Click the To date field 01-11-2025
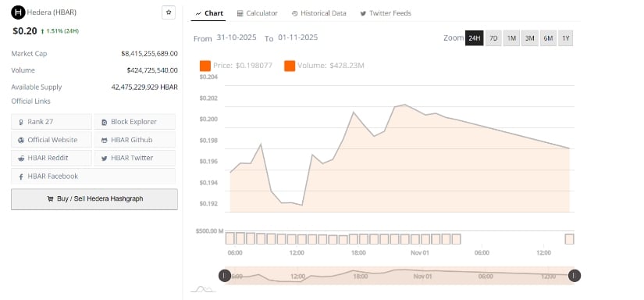The height and width of the screenshot is (300, 644). coord(297,37)
